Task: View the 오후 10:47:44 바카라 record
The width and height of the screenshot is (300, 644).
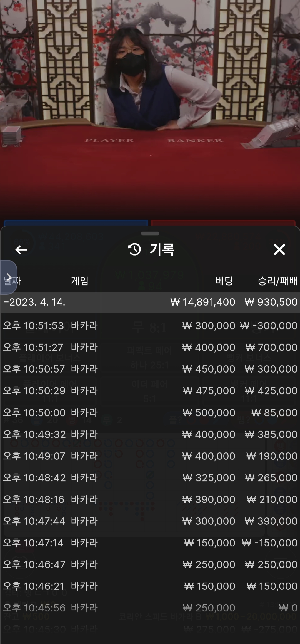Action: (x=150, y=521)
